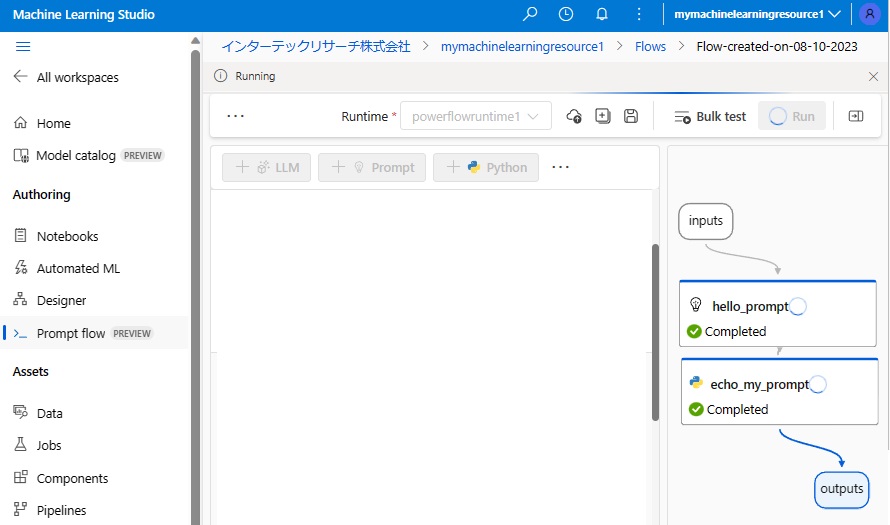Open Automated ML in the sidebar

pos(67,268)
